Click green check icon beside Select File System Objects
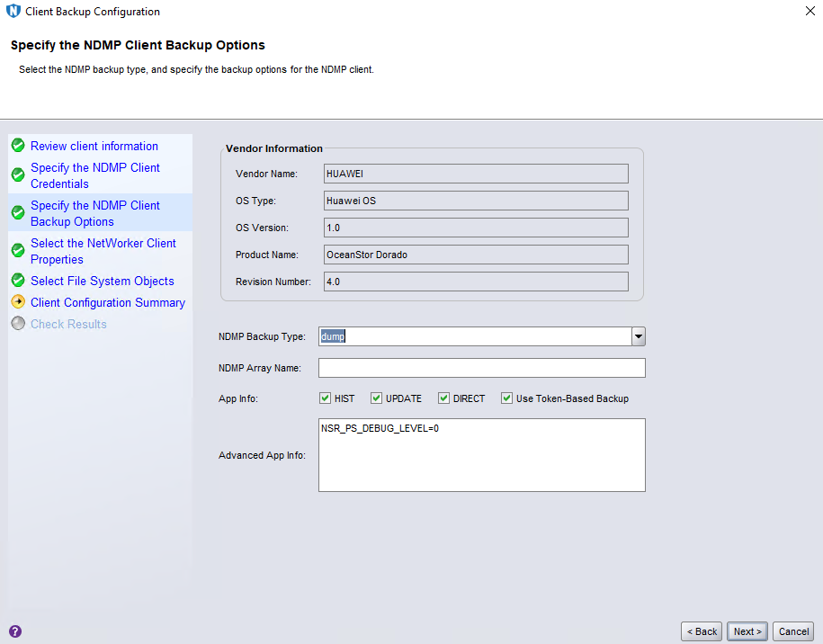 click(x=18, y=281)
